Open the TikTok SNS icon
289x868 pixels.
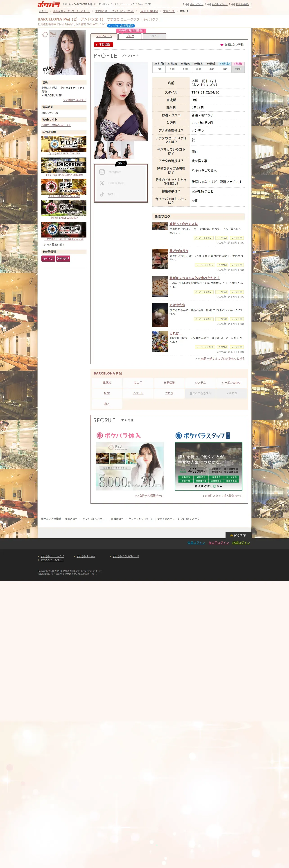[102, 194]
